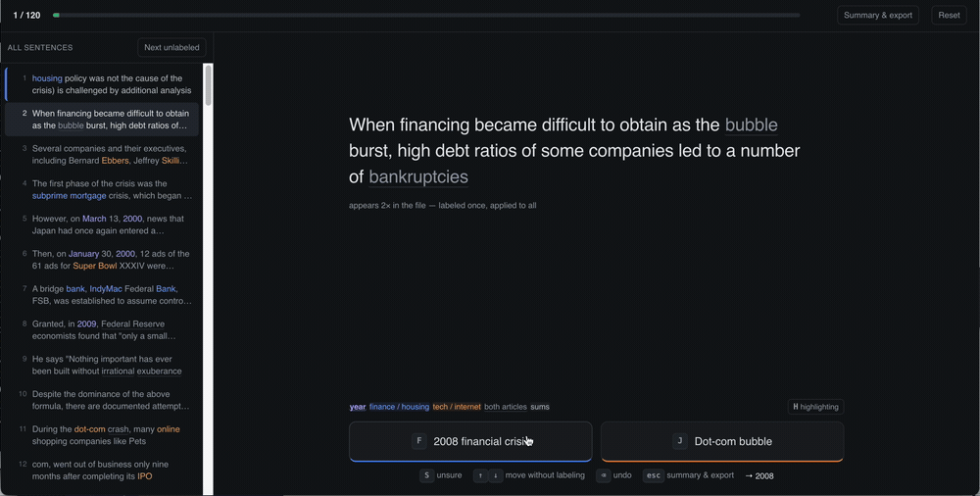Click the F key badge for 2008 crisis

(418, 441)
